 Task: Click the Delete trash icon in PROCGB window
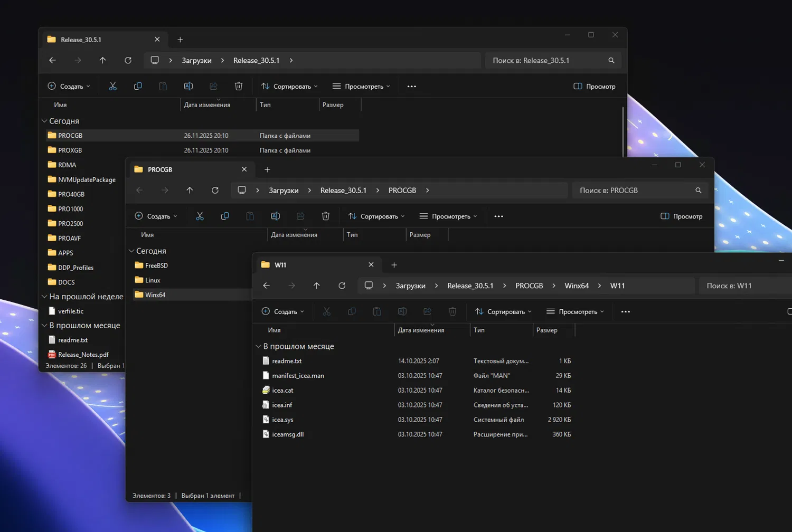point(326,216)
